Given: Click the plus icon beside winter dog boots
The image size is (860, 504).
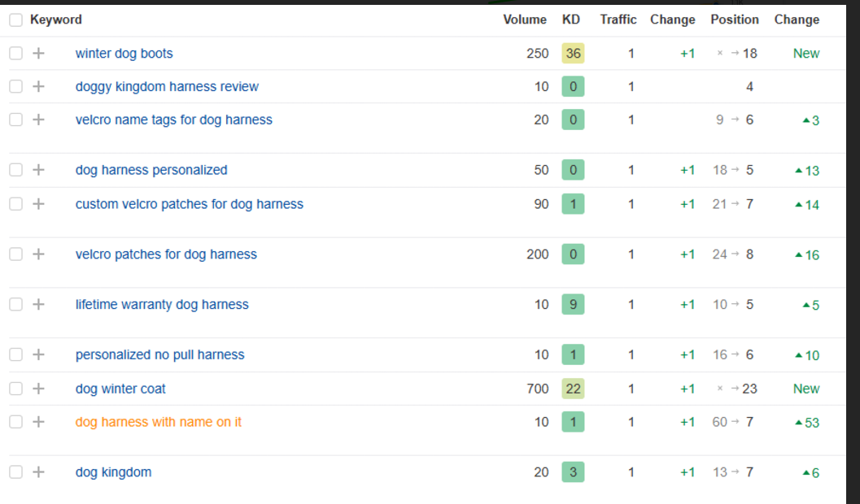Looking at the screenshot, I should tap(38, 54).
